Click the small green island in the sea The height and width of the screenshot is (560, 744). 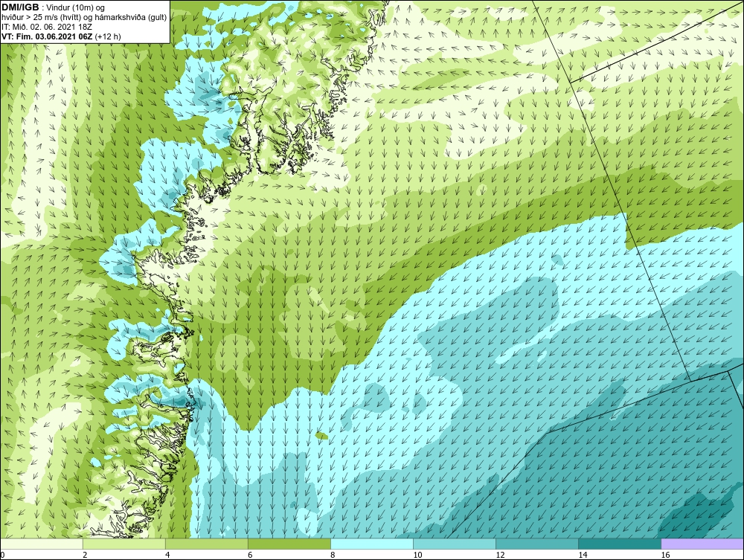coord(321,435)
